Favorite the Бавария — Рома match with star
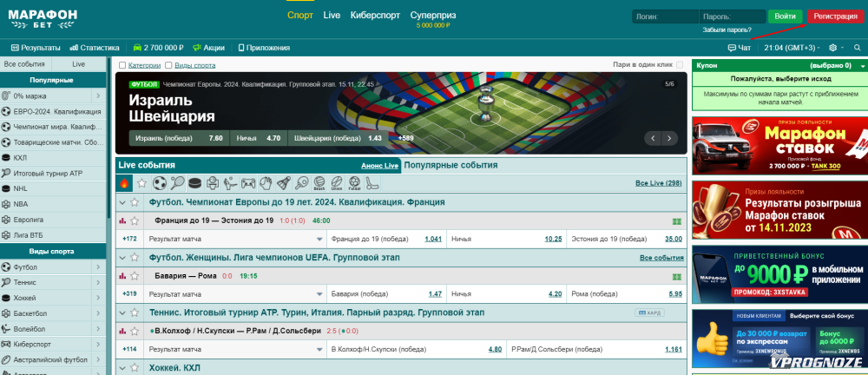The height and width of the screenshot is (375, 868). 135,276
